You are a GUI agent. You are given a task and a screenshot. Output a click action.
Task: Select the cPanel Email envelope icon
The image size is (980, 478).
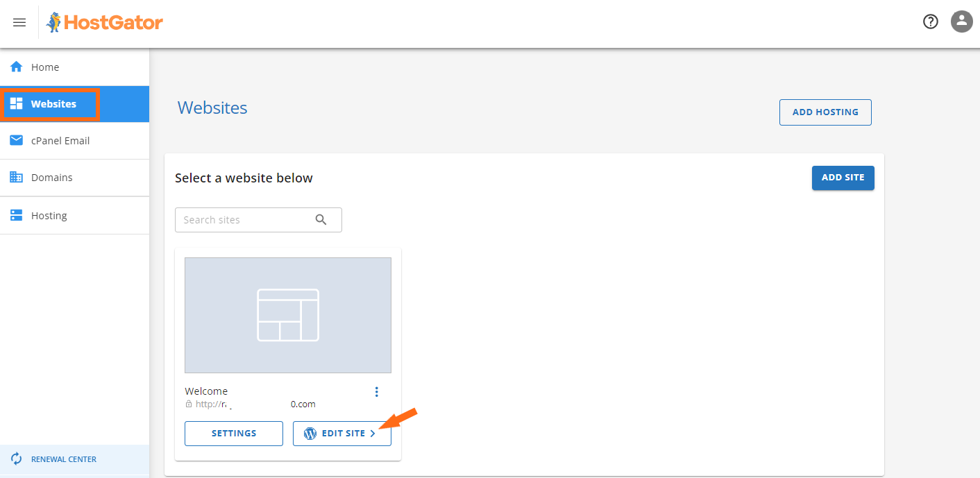pos(16,140)
